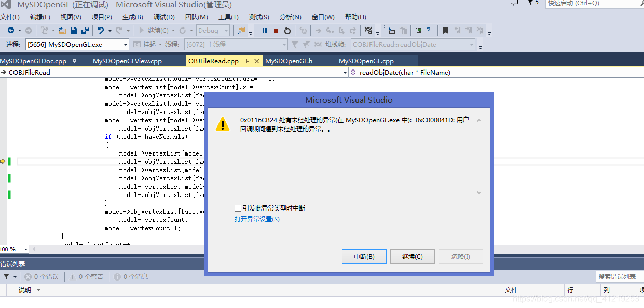This screenshot has width=644, height=308.
Task: Click the 继续(C) dialog button
Action: [x=413, y=257]
